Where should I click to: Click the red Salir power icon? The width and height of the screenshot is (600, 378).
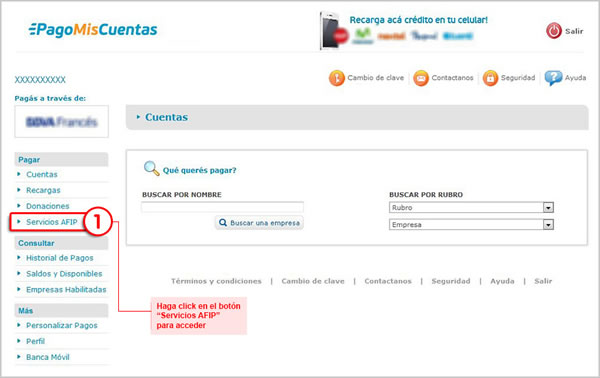pos(554,31)
